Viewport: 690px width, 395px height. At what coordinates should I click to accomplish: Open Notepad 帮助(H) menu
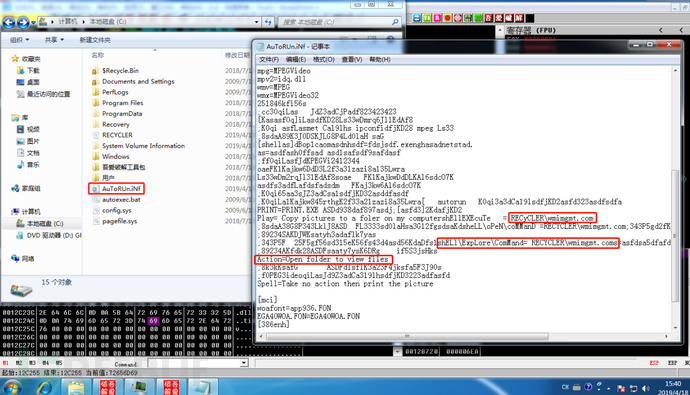[380, 59]
